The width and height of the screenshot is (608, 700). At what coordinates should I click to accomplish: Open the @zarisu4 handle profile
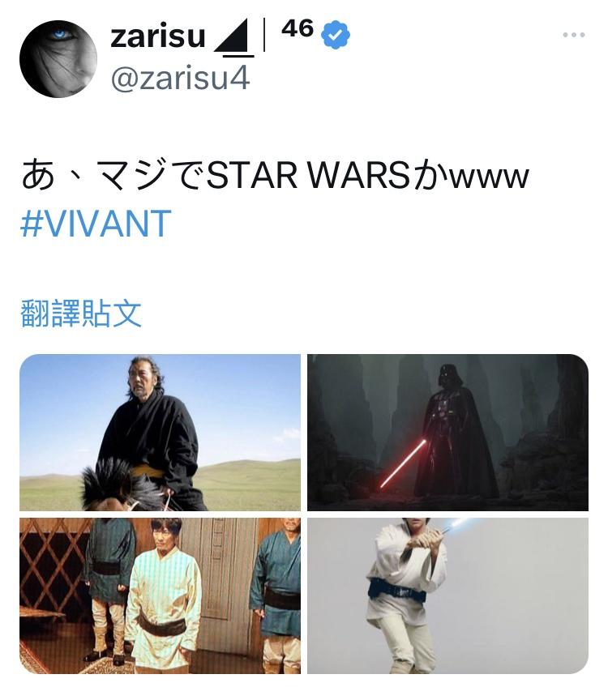click(x=180, y=78)
